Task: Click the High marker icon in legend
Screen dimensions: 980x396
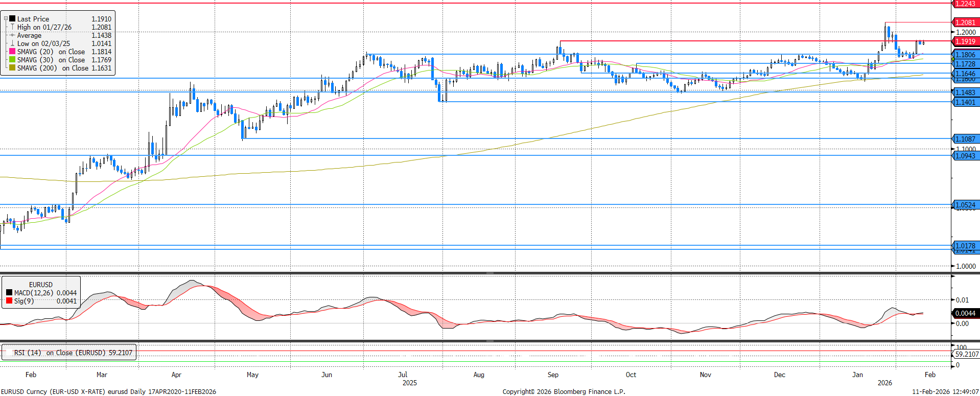Action: click(x=12, y=27)
